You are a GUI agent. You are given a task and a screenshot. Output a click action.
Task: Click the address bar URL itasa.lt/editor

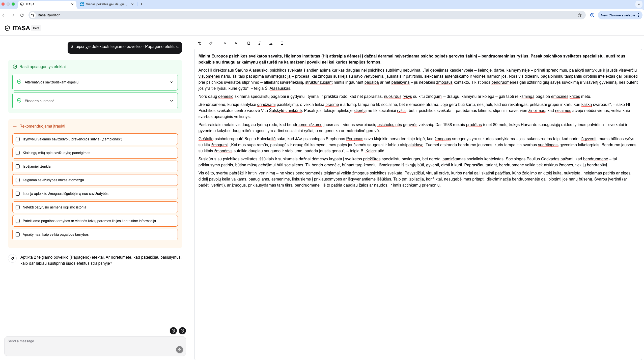[x=49, y=15]
